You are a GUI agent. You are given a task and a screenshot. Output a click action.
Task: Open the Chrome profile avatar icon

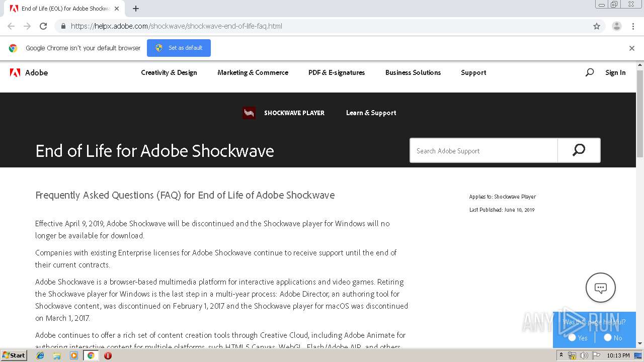(x=617, y=26)
